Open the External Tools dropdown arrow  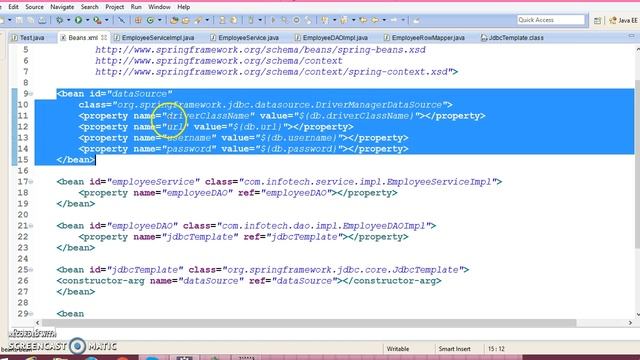(107, 20)
